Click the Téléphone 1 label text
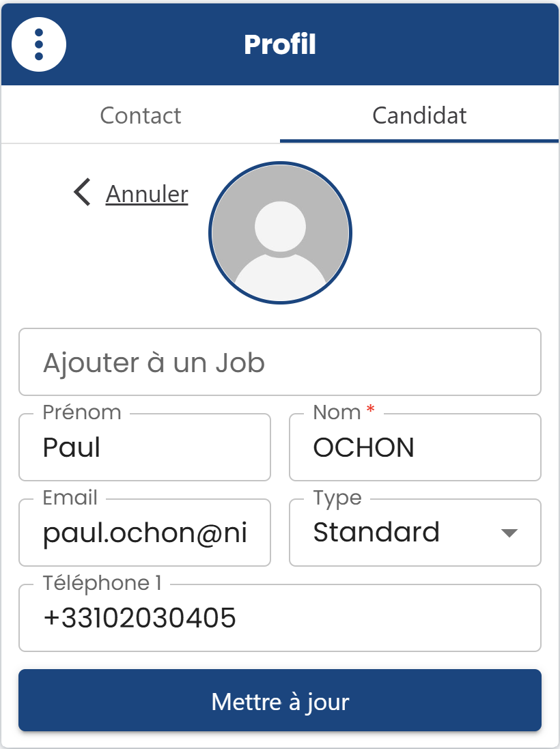This screenshot has height=749, width=560. pos(102,583)
